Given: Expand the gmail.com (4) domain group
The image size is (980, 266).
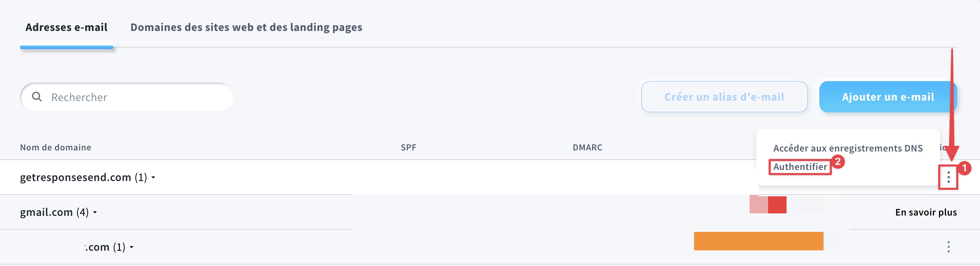Looking at the screenshot, I should [95, 212].
